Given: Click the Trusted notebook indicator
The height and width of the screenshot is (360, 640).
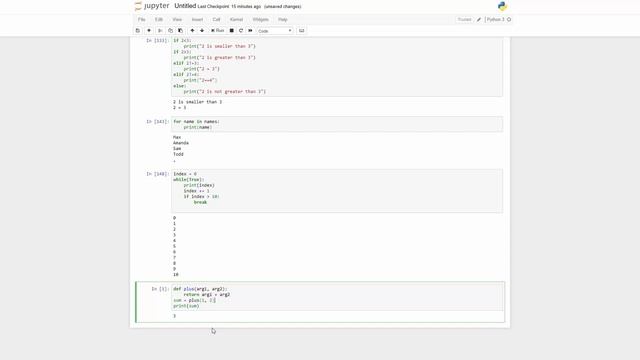Looking at the screenshot, I should coord(464,20).
